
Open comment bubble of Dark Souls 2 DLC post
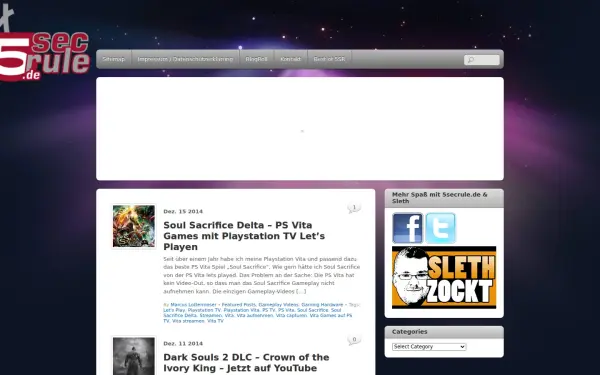pos(354,340)
